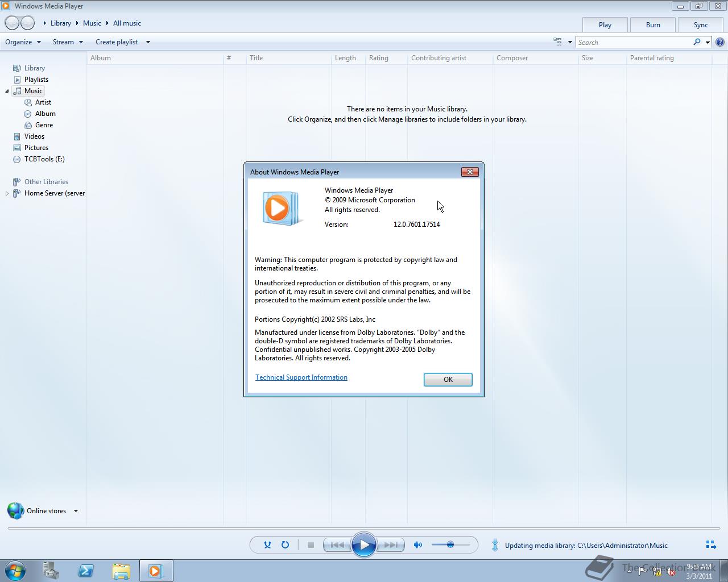
Task: Sort by Contributing artist column
Action: pyautogui.click(x=450, y=58)
